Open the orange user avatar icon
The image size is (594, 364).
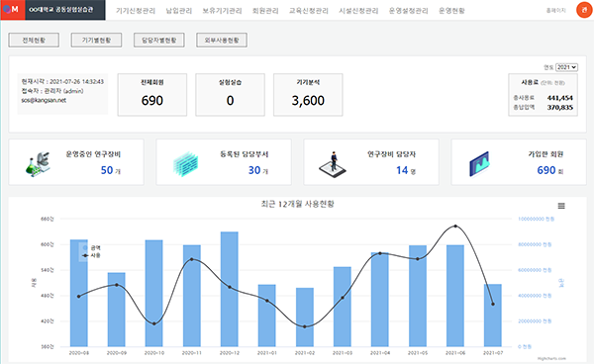coord(584,10)
